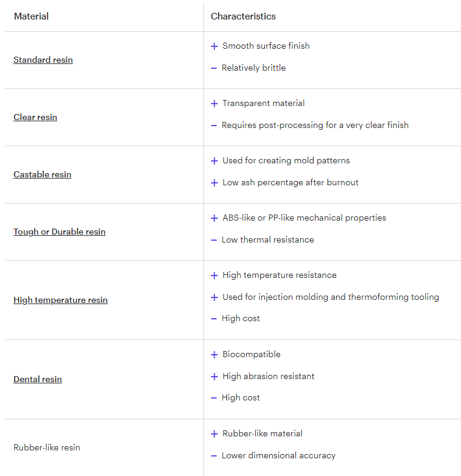Click the minus icon beside Lower dimensional accuracy
Screen dimensions: 461x476
(x=214, y=456)
